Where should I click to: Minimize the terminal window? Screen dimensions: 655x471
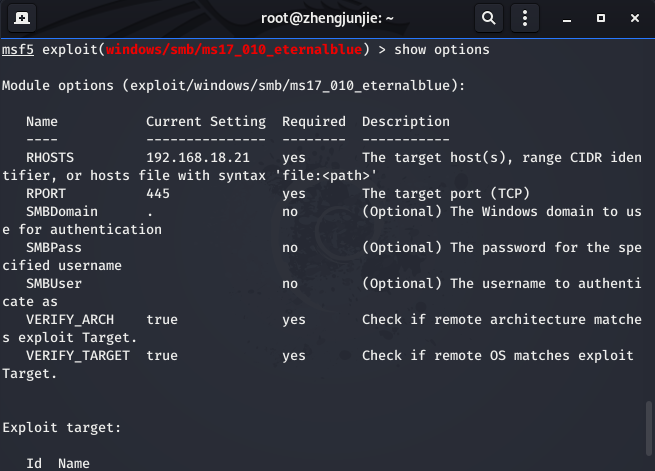click(567, 18)
